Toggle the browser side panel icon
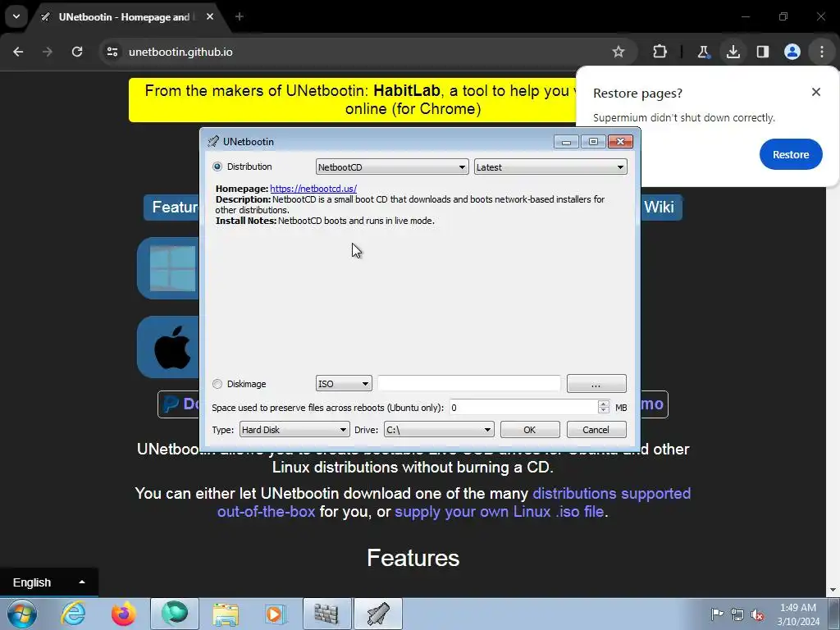The height and width of the screenshot is (630, 840). click(x=763, y=52)
